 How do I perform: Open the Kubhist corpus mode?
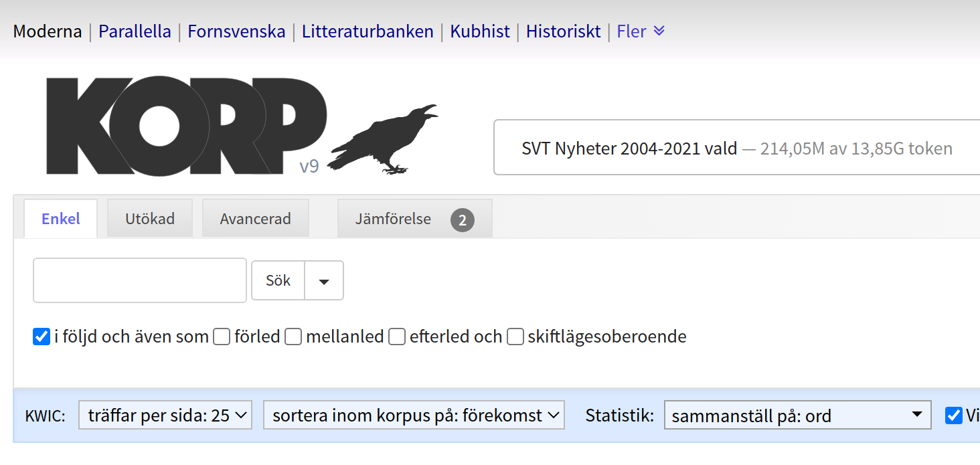479,31
